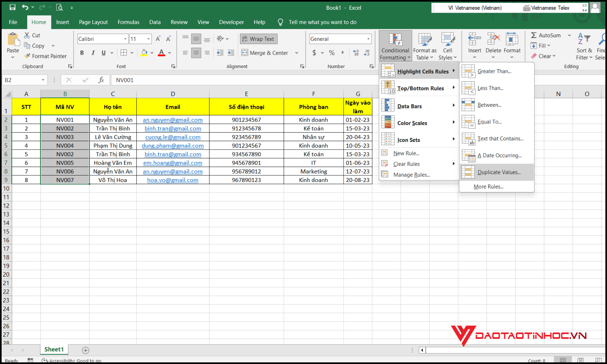This screenshot has width=607, height=364.
Task: Toggle Italic formatting
Action: tap(93, 53)
